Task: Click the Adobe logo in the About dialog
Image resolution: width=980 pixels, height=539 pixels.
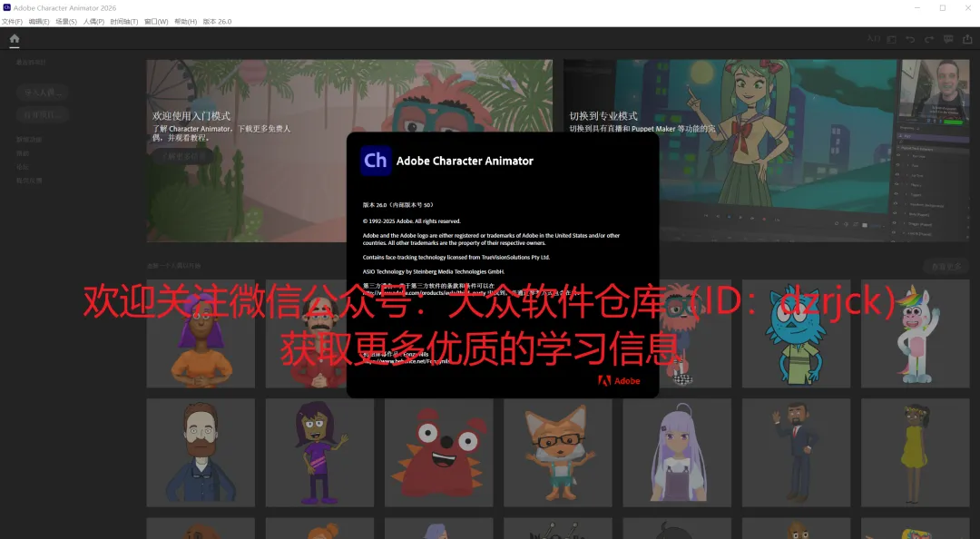Action: coord(619,380)
